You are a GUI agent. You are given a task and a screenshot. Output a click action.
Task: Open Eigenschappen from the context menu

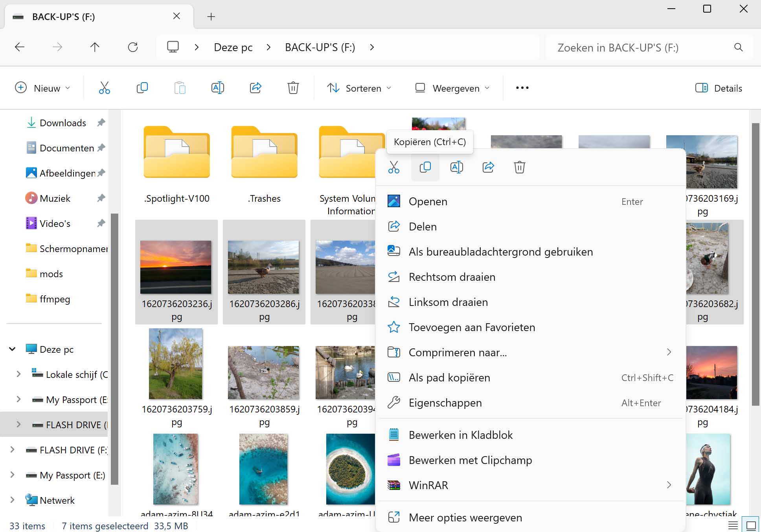[531, 403]
